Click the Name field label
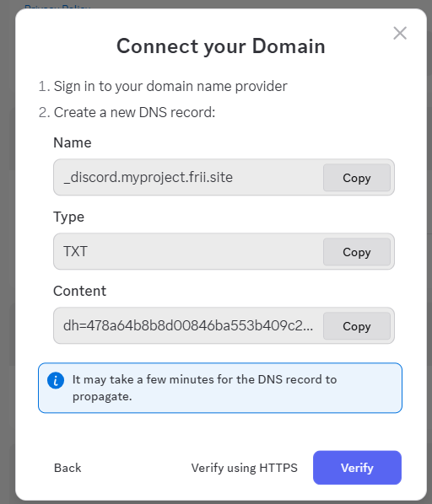This screenshot has height=504, width=432. point(73,142)
